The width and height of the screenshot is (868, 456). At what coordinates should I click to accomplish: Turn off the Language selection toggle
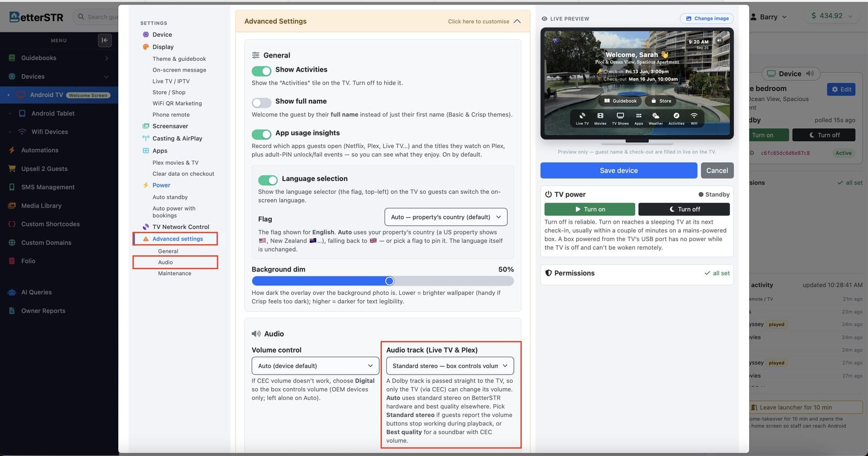click(268, 180)
